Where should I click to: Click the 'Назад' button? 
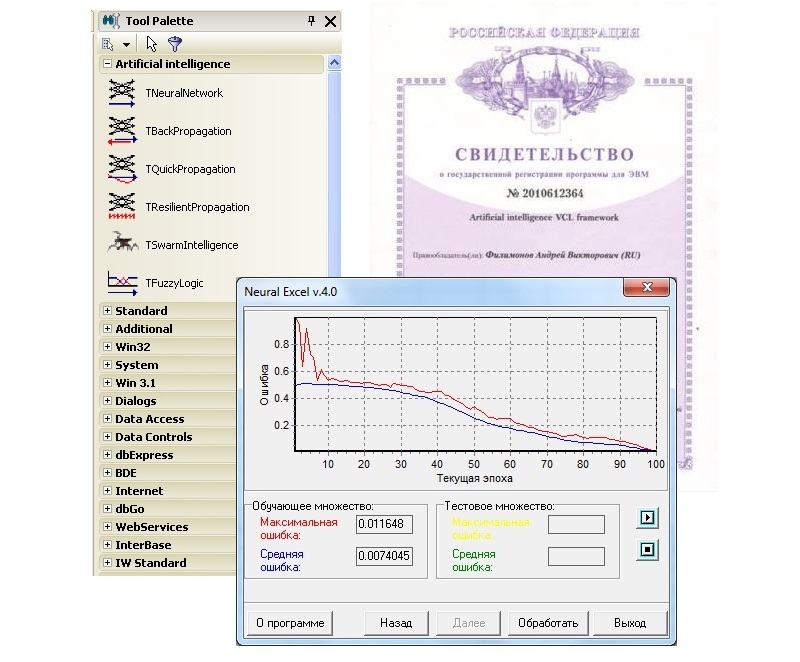(396, 623)
